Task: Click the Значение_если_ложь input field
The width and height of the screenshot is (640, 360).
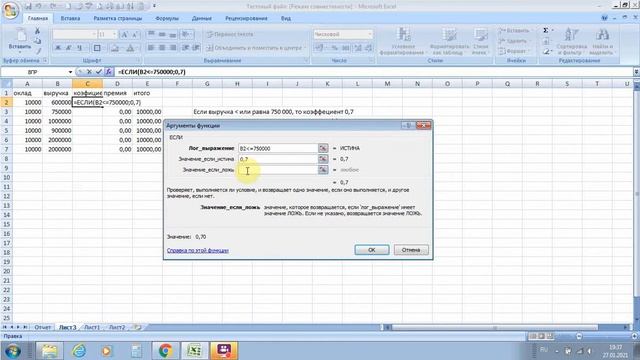Action: (x=278, y=169)
